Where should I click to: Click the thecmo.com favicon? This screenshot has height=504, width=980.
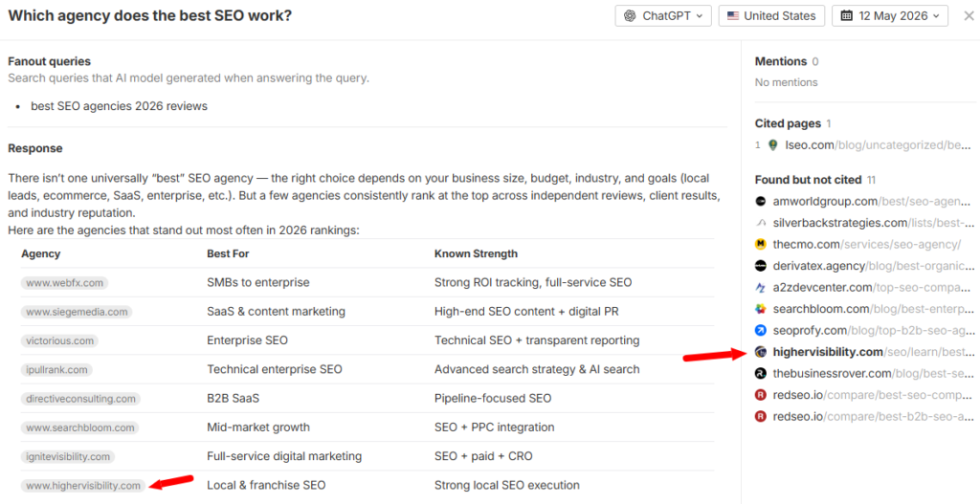(x=761, y=244)
